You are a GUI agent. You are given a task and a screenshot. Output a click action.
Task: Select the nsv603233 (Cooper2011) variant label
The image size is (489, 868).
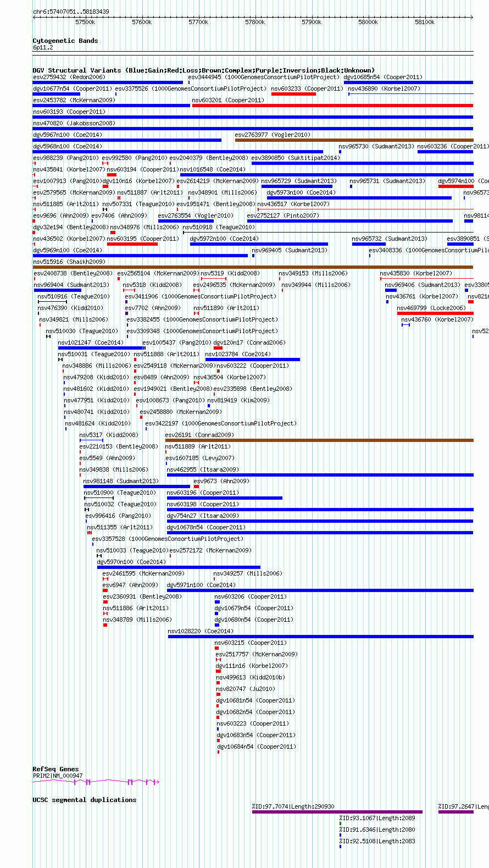coord(307,89)
